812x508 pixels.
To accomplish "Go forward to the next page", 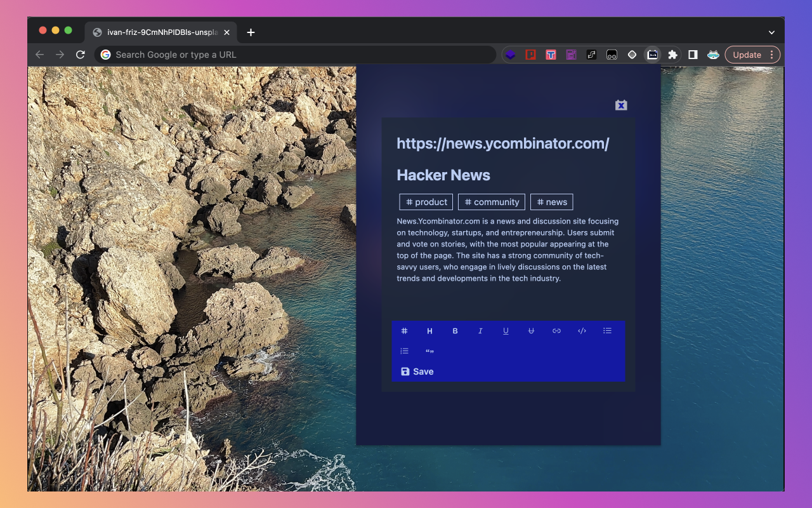I will [x=60, y=55].
